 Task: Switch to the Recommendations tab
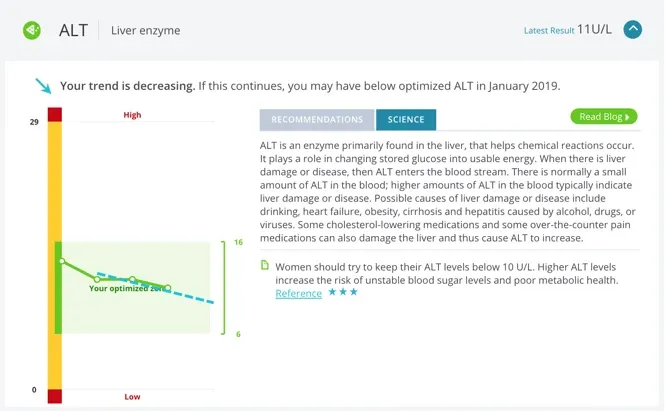317,120
